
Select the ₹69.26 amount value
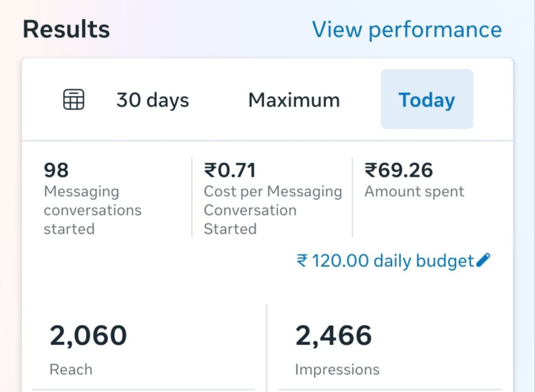[399, 170]
